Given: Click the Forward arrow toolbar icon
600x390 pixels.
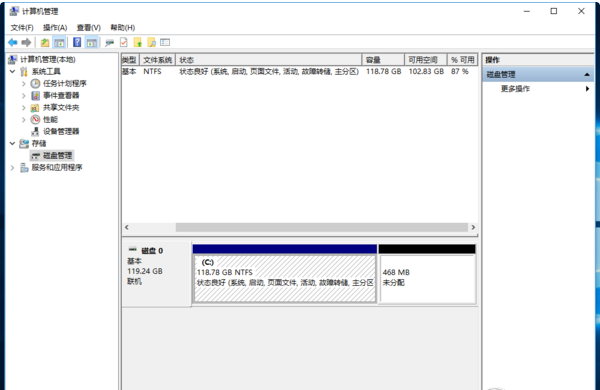Looking at the screenshot, I should point(26,42).
